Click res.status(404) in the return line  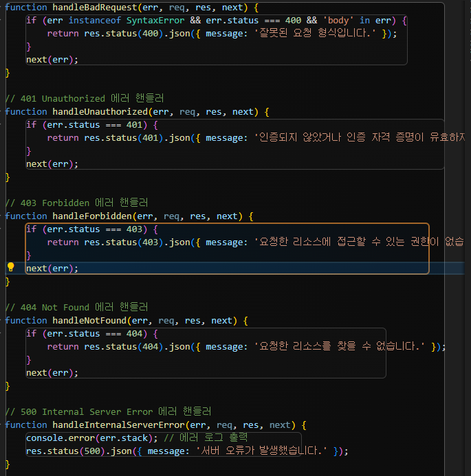(x=124, y=347)
